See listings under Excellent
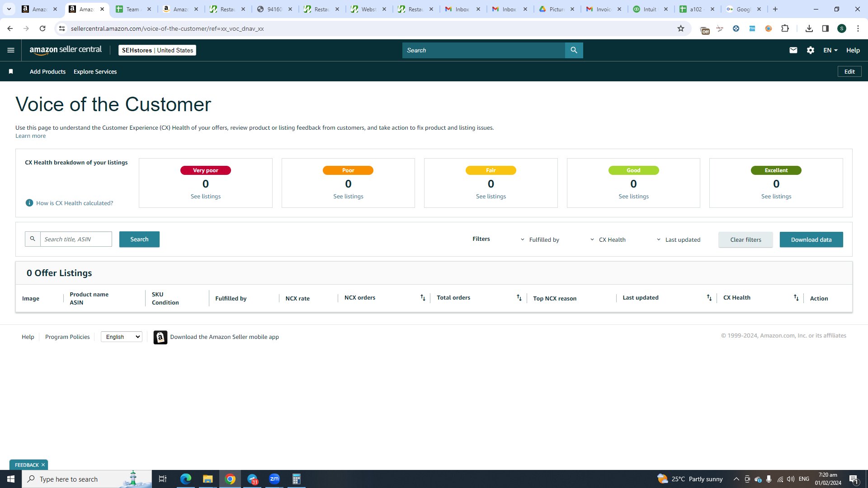Viewport: 868px width, 488px height. tap(776, 196)
